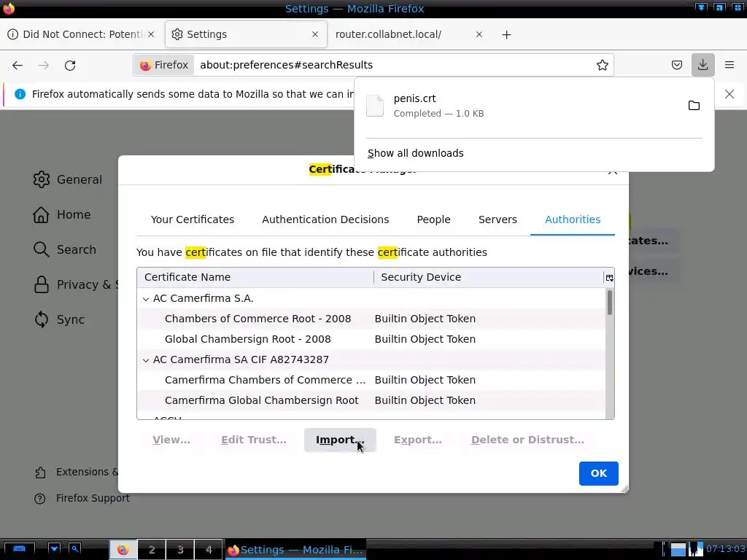This screenshot has width=747, height=560.
Task: Click the Certificate Name column header
Action: coord(255,277)
